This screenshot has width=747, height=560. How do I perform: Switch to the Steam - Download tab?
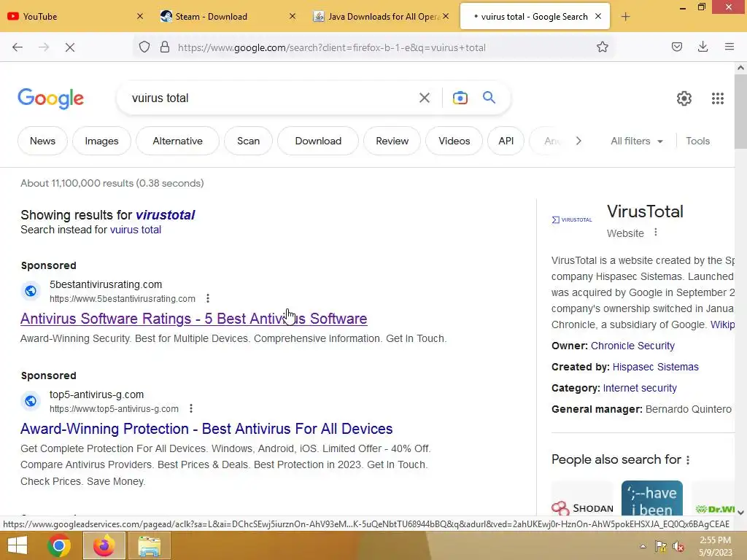224,17
